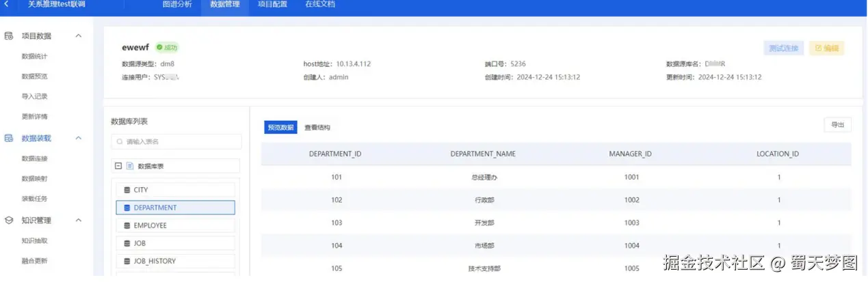
Task: Switch to the 项目配置 tab
Action: (x=272, y=4)
